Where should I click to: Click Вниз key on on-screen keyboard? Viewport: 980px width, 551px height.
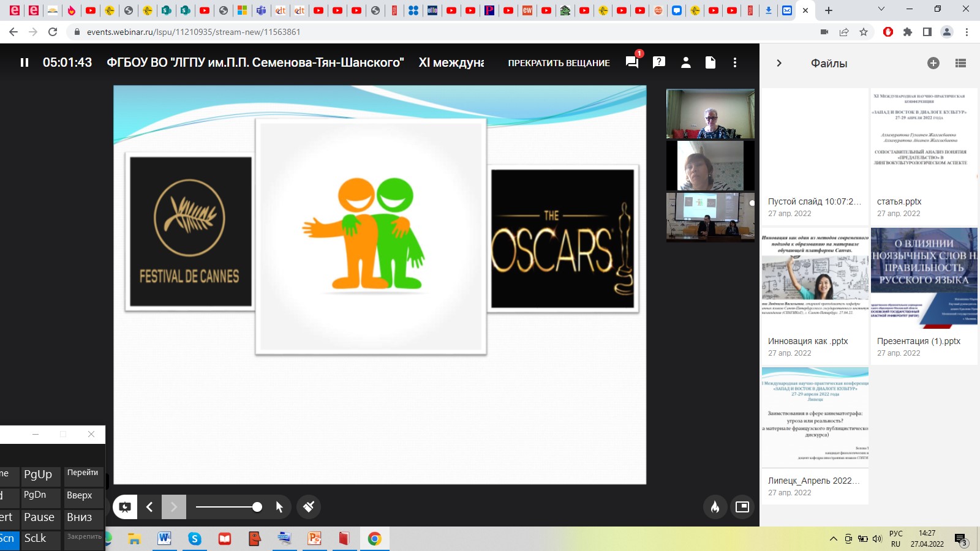84,519
